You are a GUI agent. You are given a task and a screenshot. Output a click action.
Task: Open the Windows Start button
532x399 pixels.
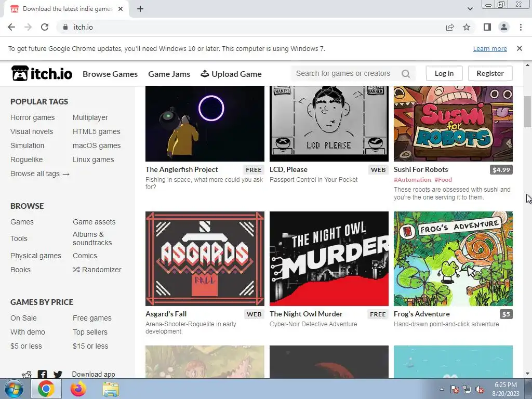(14, 389)
